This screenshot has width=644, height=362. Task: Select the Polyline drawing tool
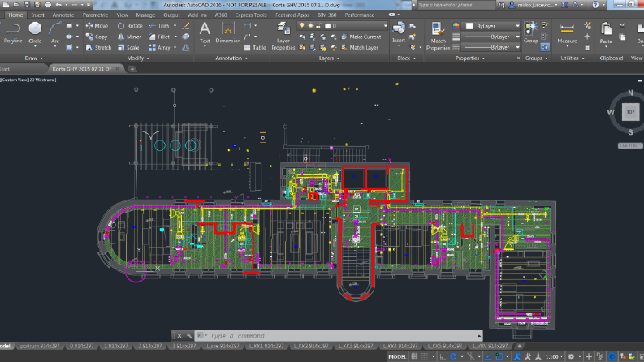tap(13, 32)
